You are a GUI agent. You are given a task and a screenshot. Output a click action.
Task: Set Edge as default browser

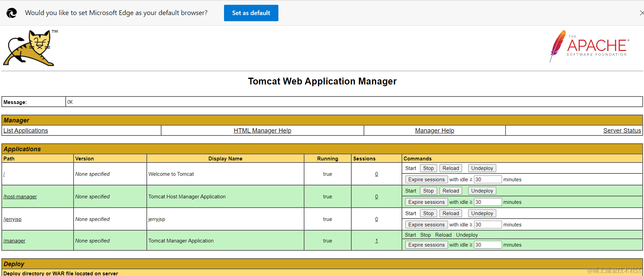pyautogui.click(x=251, y=13)
